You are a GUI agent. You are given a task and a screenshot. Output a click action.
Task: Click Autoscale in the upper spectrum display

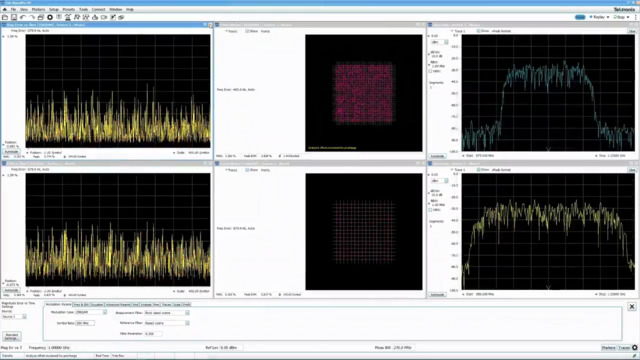(437, 156)
